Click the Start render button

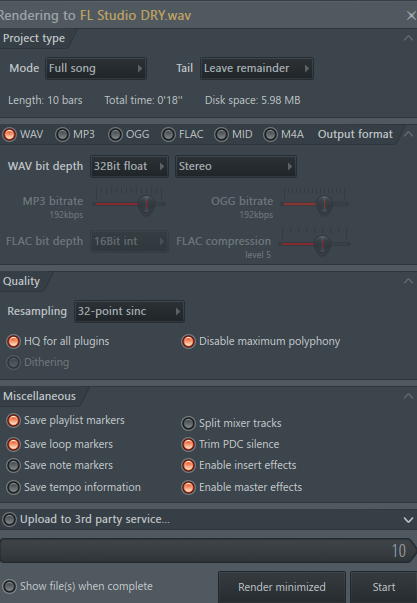(x=384, y=587)
